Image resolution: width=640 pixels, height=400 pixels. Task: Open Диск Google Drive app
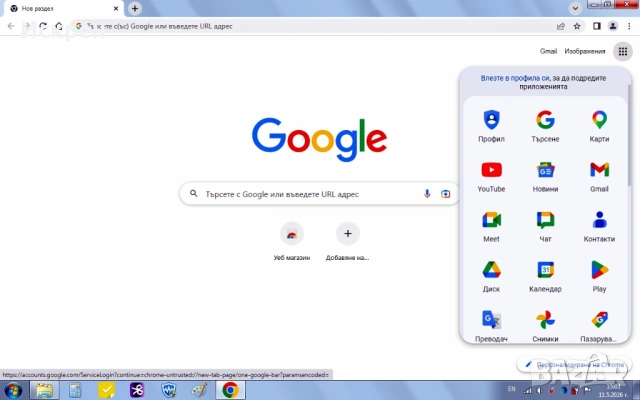[x=491, y=276]
